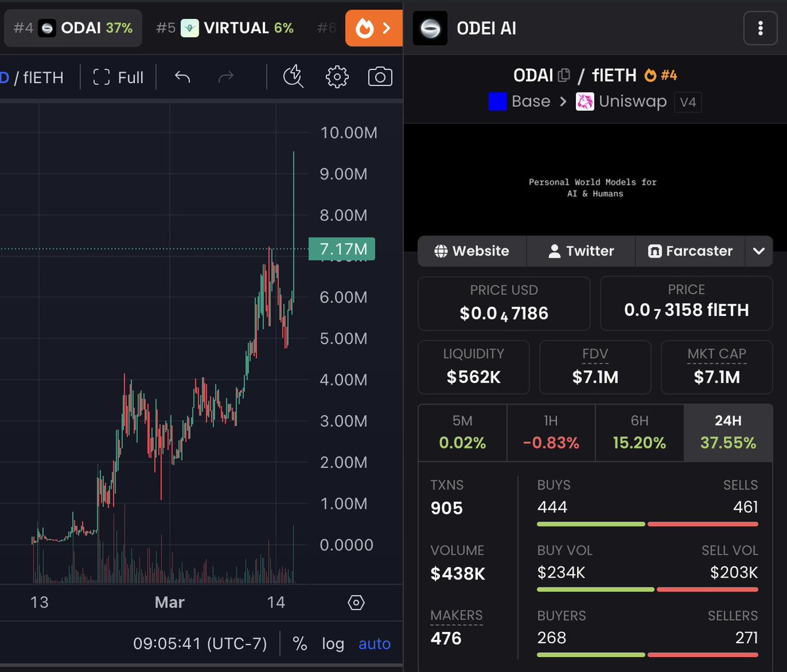
Task: Redo the chart action
Action: [x=226, y=77]
